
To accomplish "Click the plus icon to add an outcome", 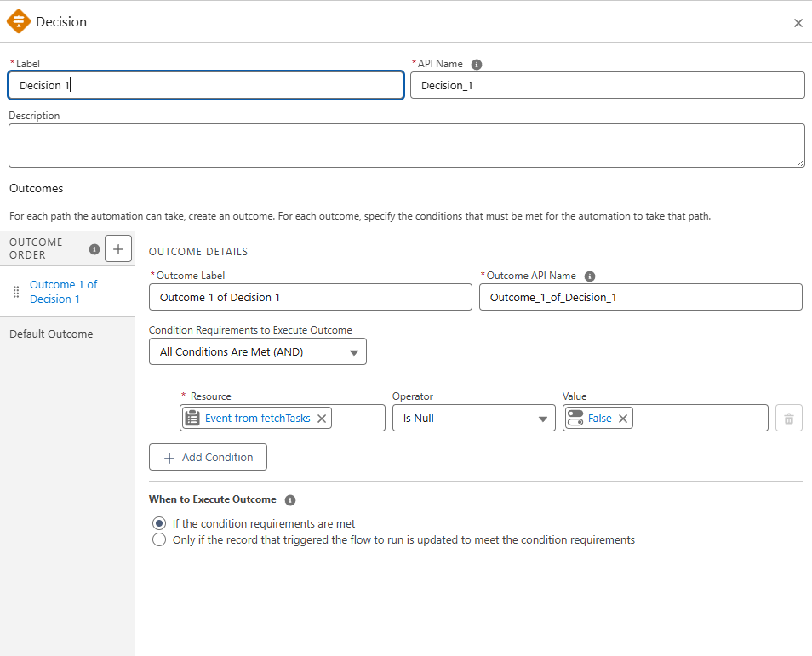I will coord(117,248).
